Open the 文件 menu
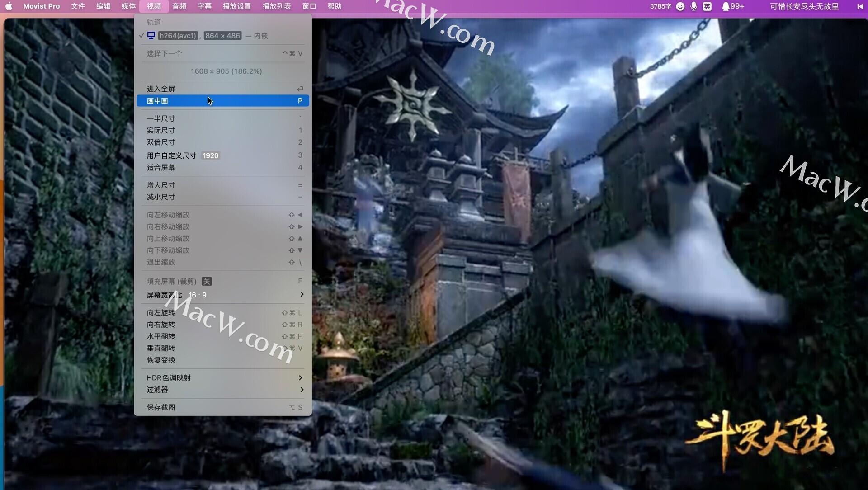868x490 pixels. pos(78,6)
